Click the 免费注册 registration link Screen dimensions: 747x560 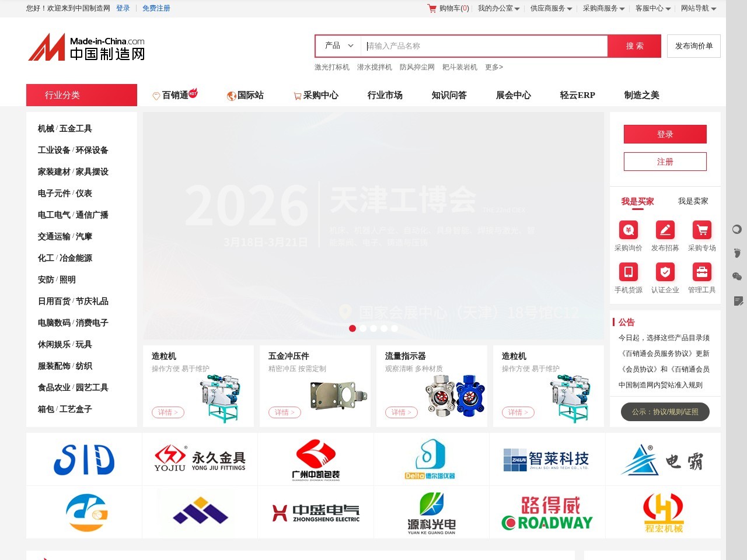156,8
